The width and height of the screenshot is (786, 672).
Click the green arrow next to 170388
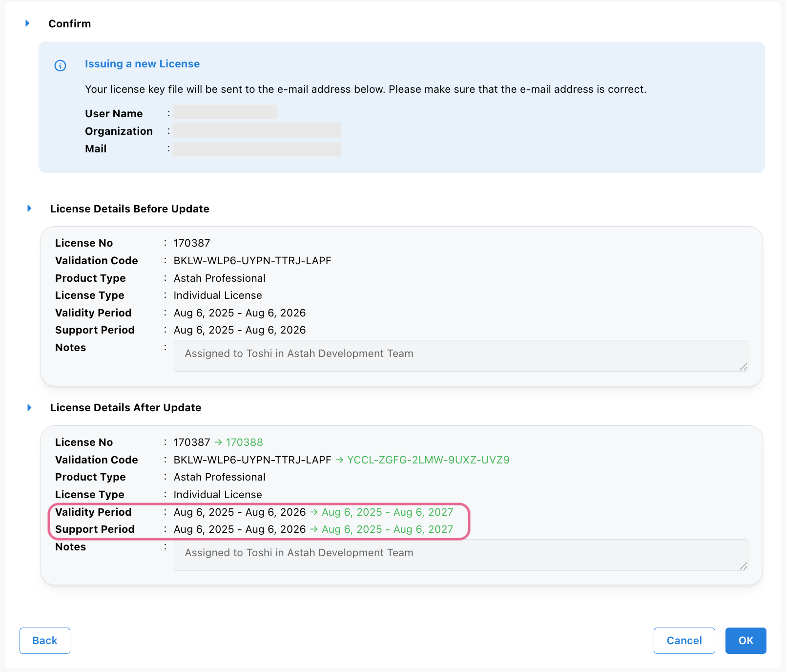(218, 442)
